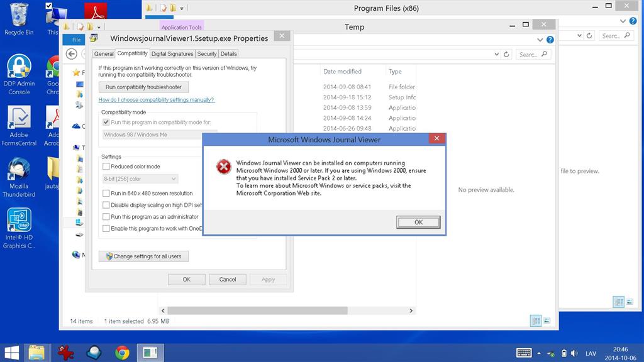Expand the ribbon in Program Files (x86) window

[623, 21]
